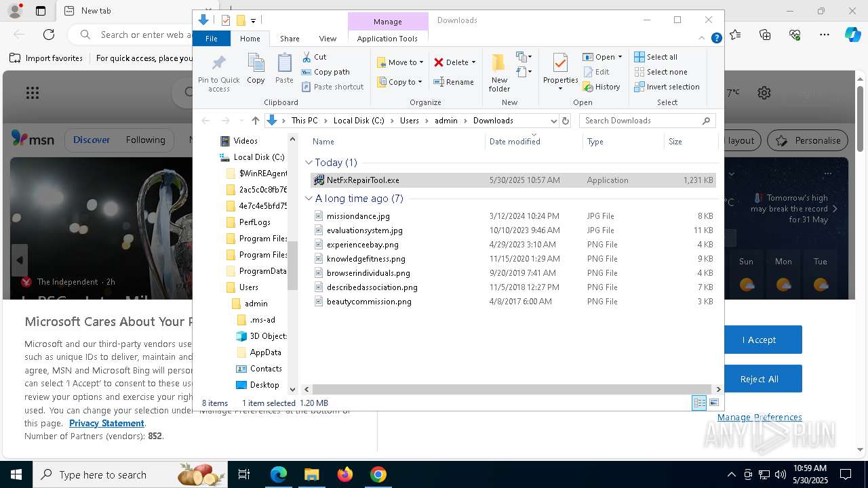This screenshot has width=868, height=488.
Task: Collapse the A long time ago group
Action: tap(309, 199)
